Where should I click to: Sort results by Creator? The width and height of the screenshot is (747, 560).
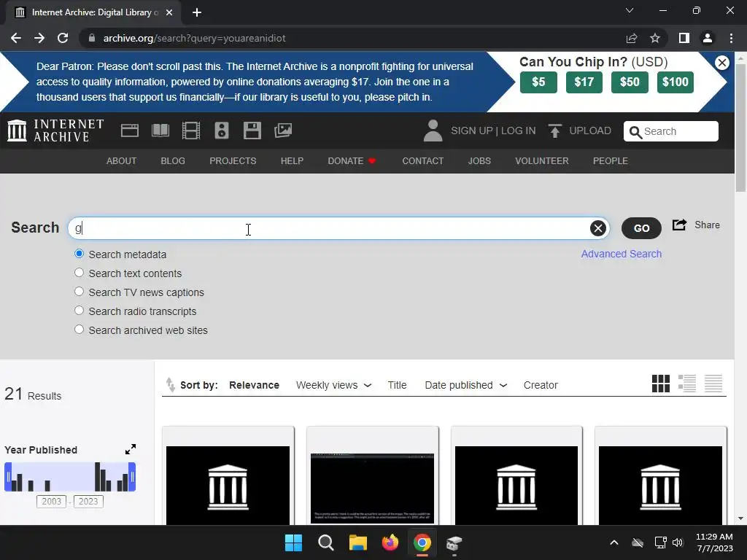click(541, 385)
